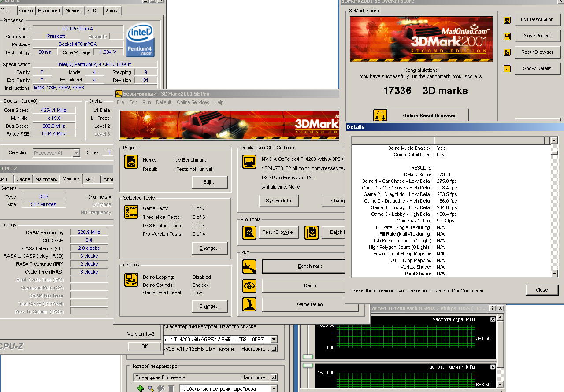Open the Run menu in 3DMark2001
Image resolution: width=564 pixels, height=392 pixels.
coord(146,102)
